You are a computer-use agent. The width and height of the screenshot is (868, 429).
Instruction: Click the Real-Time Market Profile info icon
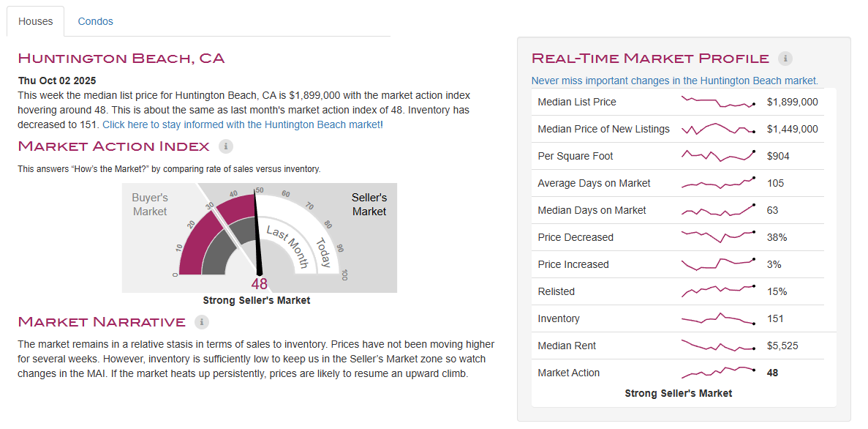tap(785, 59)
